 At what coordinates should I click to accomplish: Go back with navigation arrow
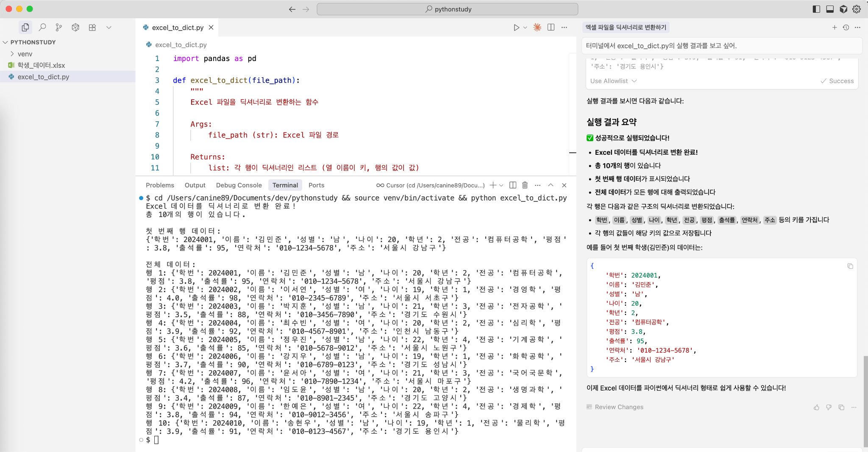(292, 9)
